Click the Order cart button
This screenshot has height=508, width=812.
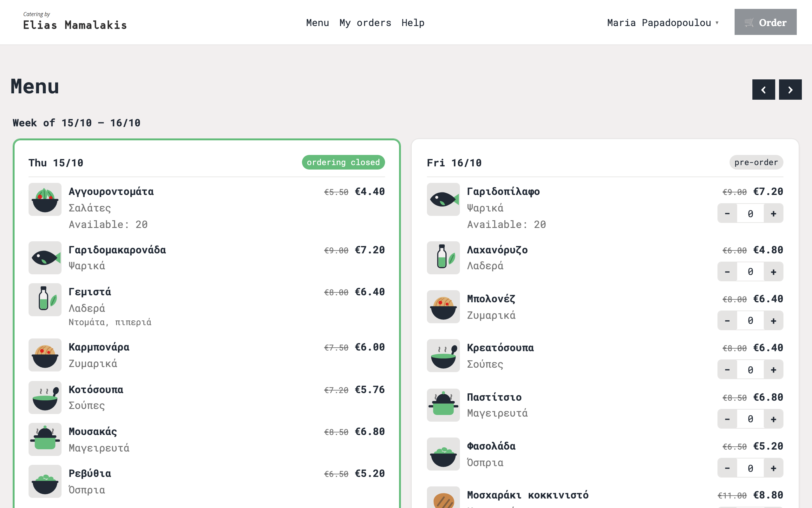tap(765, 22)
